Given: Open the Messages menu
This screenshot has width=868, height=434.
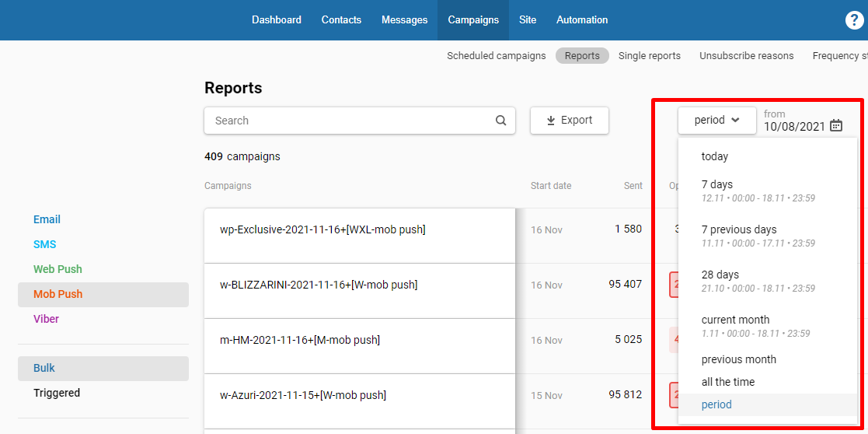Looking at the screenshot, I should 404,20.
